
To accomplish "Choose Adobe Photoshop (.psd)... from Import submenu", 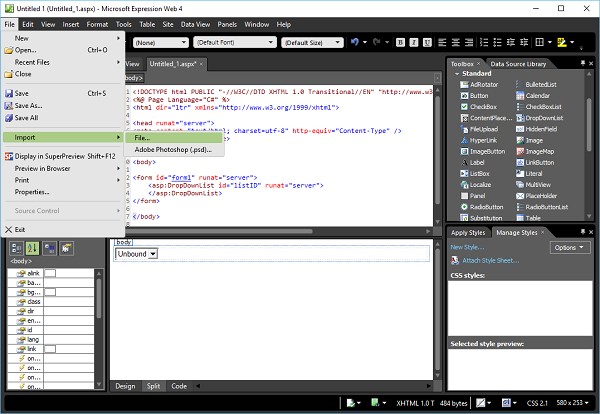I will pos(173,149).
